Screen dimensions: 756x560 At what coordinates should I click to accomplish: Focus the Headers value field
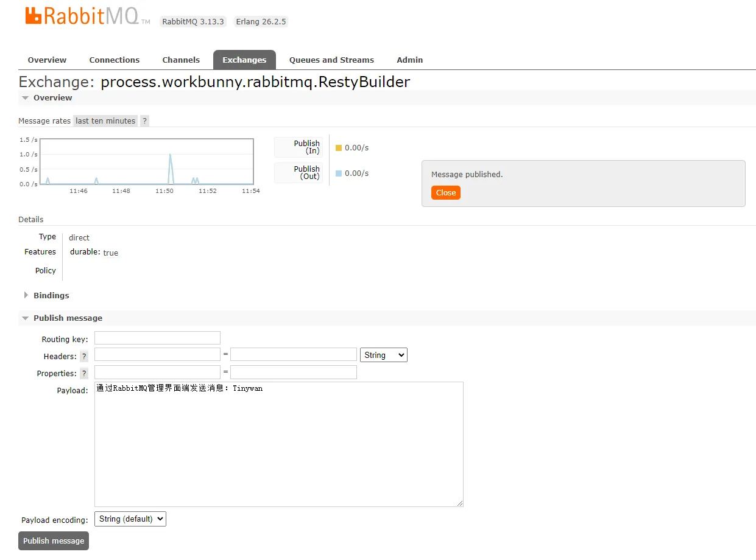[294, 354]
